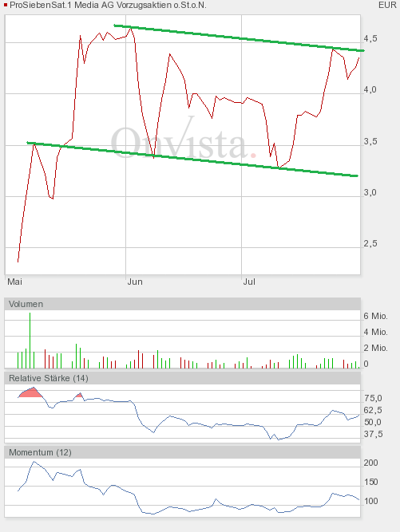Click the 3,0 price axis label
The width and height of the screenshot is (400, 532).
point(370,193)
